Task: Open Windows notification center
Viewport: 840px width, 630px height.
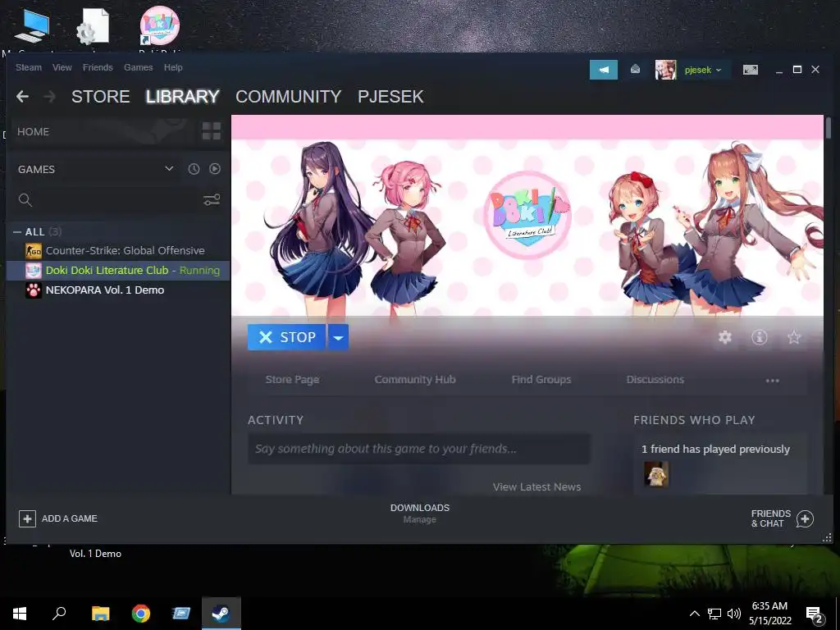Action: [x=815, y=614]
